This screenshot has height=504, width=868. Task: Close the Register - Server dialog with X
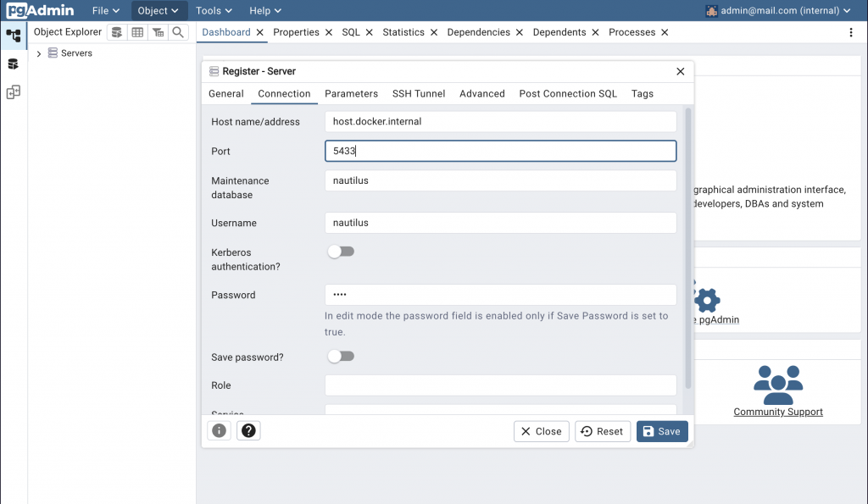[x=681, y=71]
